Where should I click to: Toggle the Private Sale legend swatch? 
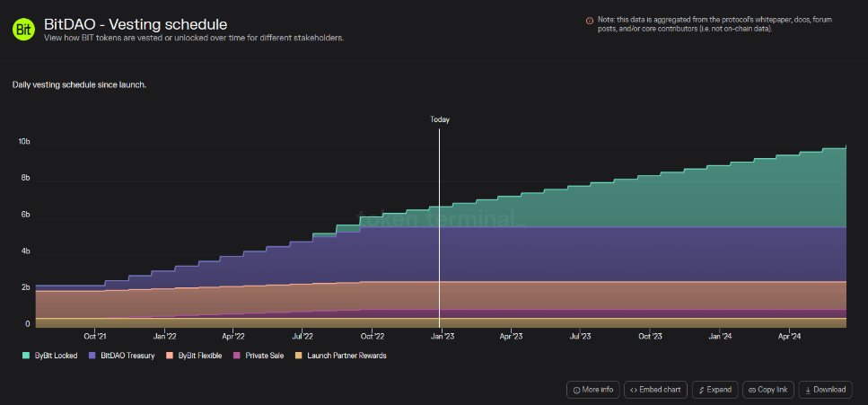pos(237,356)
